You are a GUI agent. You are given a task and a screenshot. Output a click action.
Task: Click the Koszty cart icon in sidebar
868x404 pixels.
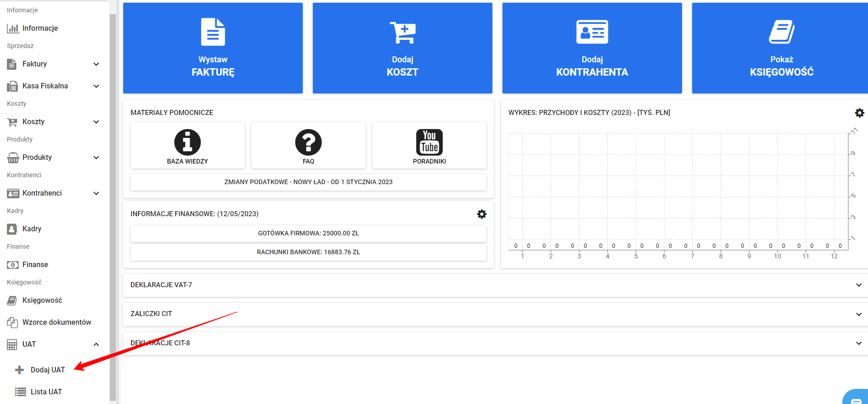point(12,122)
